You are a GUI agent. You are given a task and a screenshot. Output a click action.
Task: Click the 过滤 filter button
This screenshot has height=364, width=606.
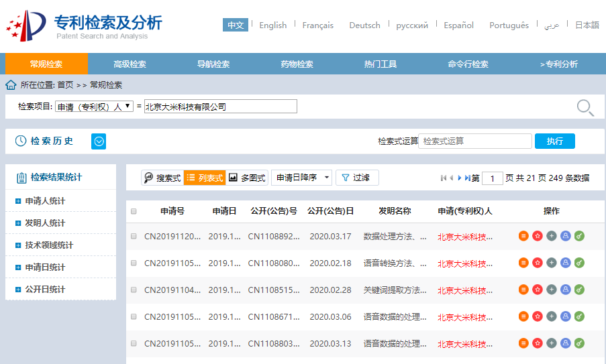click(x=357, y=178)
